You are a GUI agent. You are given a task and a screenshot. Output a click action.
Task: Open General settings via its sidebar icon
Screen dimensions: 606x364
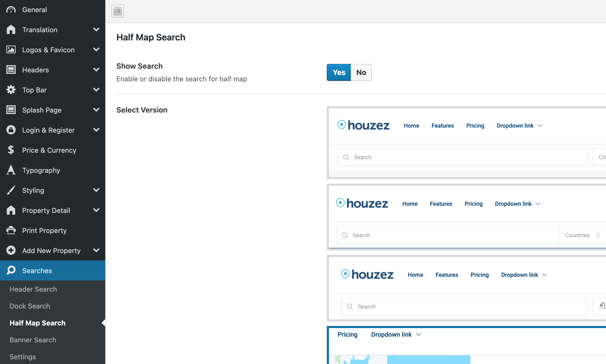coord(11,10)
